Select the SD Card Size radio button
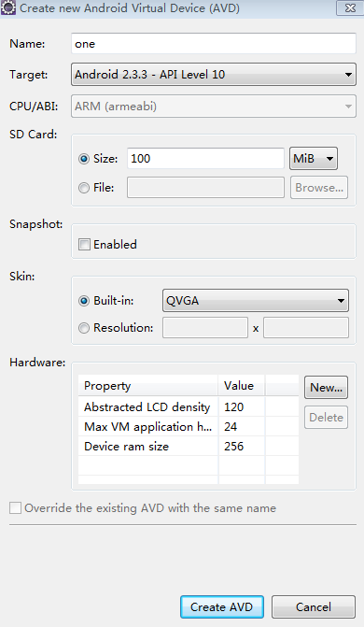The width and height of the screenshot is (364, 627). [x=84, y=159]
